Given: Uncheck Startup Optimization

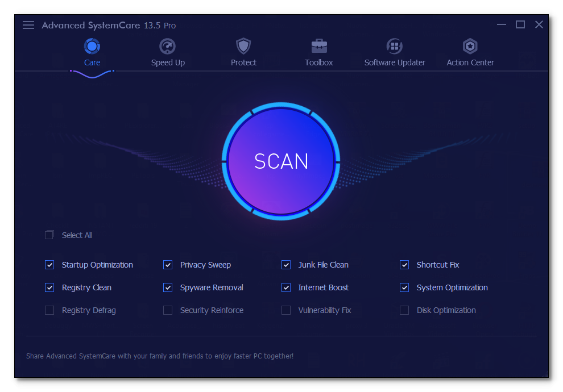Looking at the screenshot, I should point(49,265).
